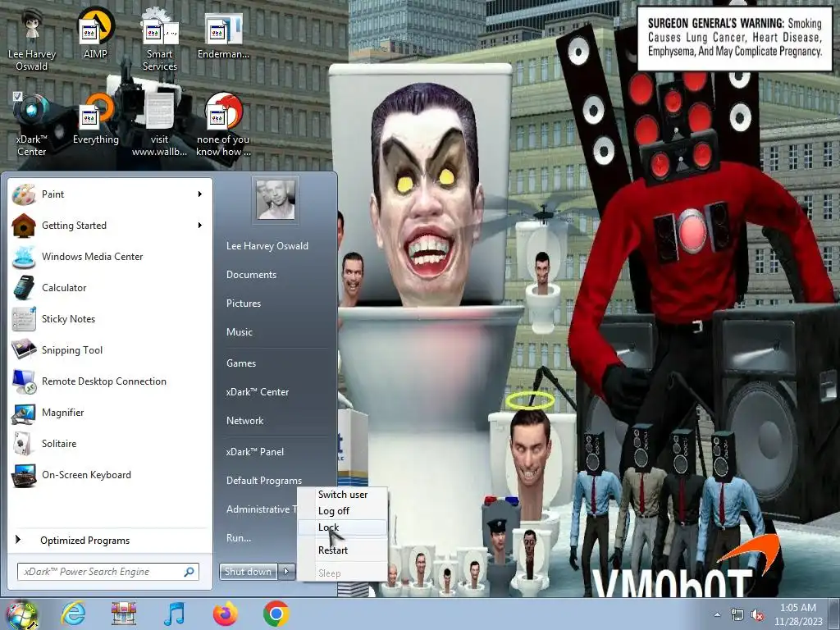
Task: Open the Sticky Notes icon
Action: coord(24,319)
